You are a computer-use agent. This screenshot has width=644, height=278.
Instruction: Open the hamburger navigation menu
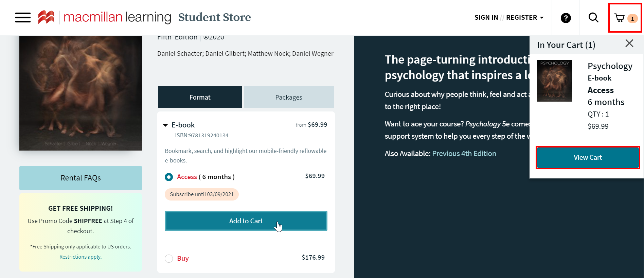click(22, 17)
